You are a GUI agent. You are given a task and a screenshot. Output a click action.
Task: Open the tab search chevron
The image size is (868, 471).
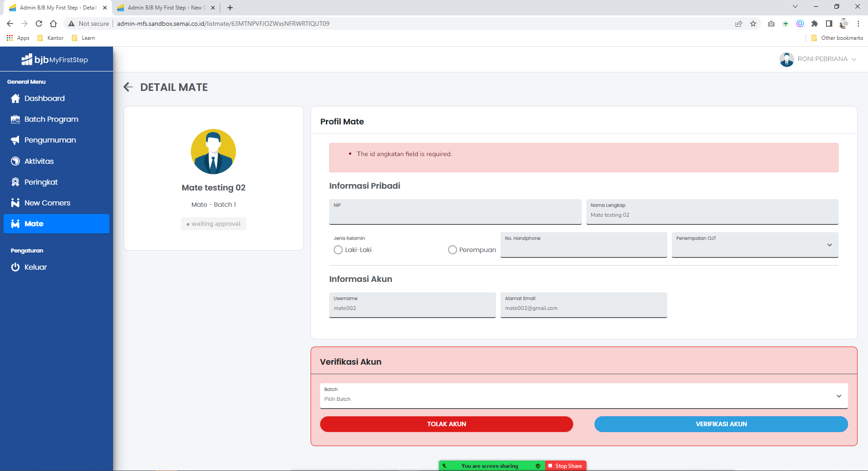(795, 7)
